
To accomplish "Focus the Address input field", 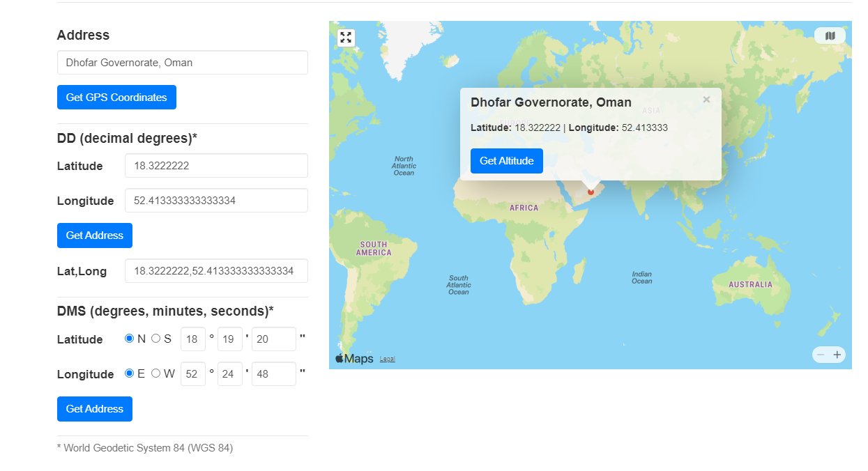I will tap(183, 63).
